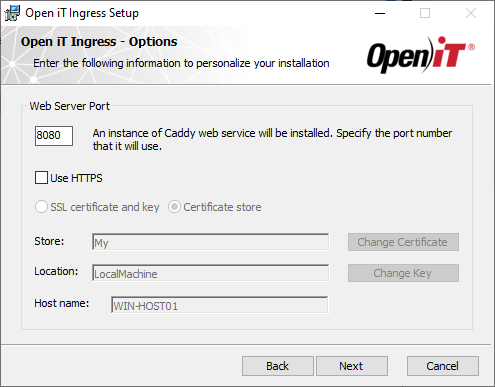The height and width of the screenshot is (387, 495).
Task: Click the Host name field WIN-HOST01
Action: tap(220, 305)
